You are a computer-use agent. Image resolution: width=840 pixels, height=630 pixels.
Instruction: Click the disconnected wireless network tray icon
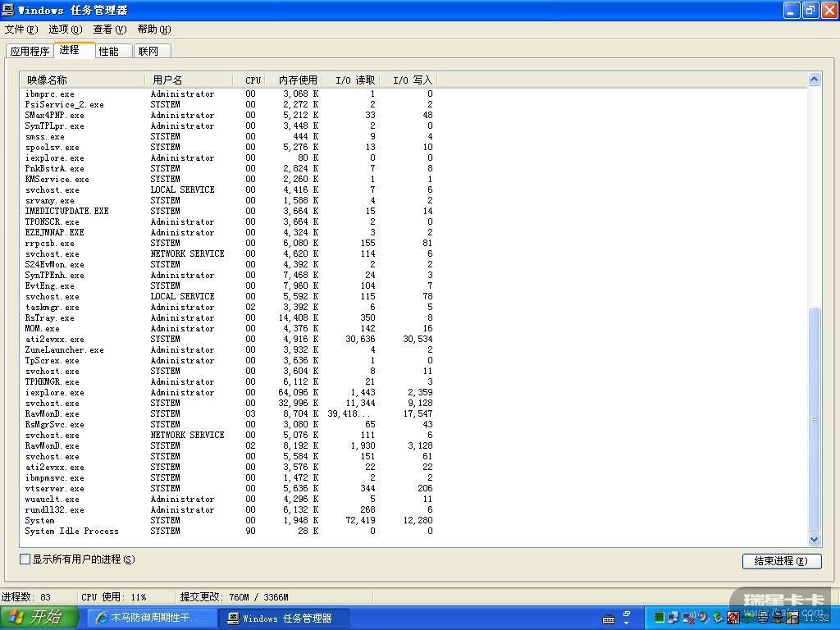(x=689, y=618)
